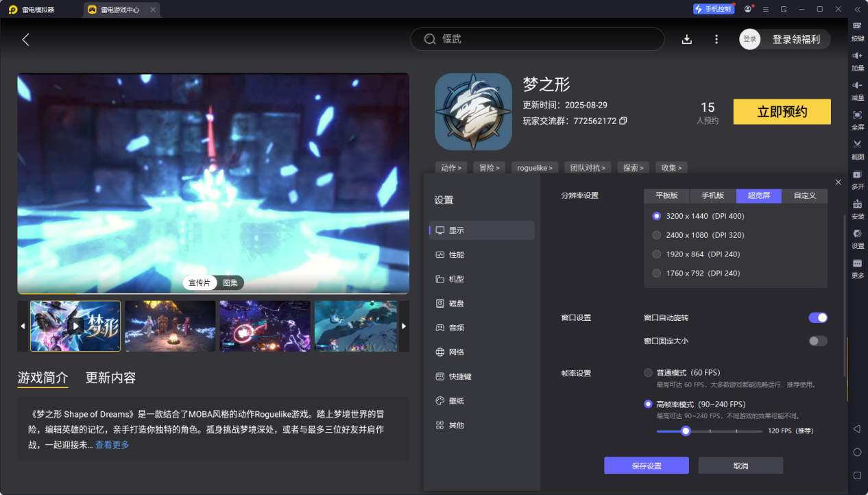Select 3200 x 1440 resolution option
The width and height of the screenshot is (868, 495).
(657, 216)
